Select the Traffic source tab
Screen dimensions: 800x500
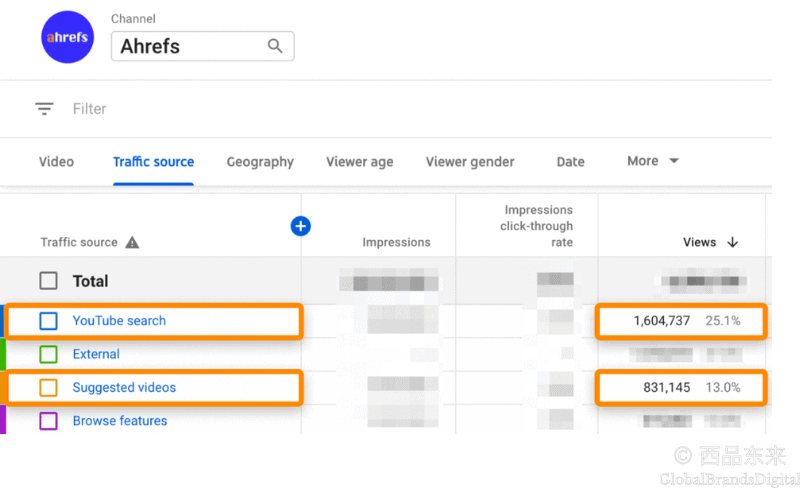pyautogui.click(x=154, y=162)
